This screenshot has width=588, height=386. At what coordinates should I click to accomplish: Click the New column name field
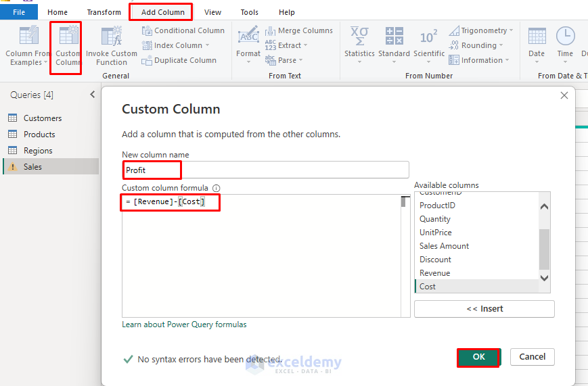tap(265, 170)
